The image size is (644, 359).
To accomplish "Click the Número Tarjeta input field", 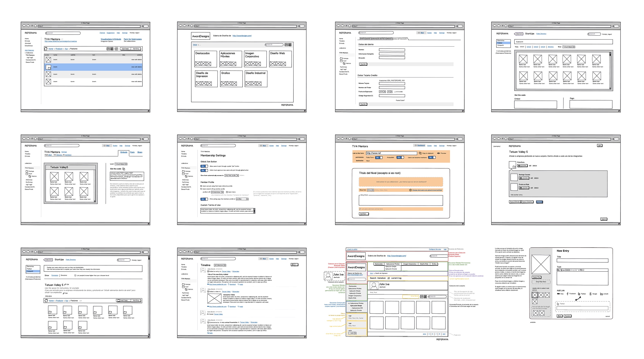I will (392, 83).
